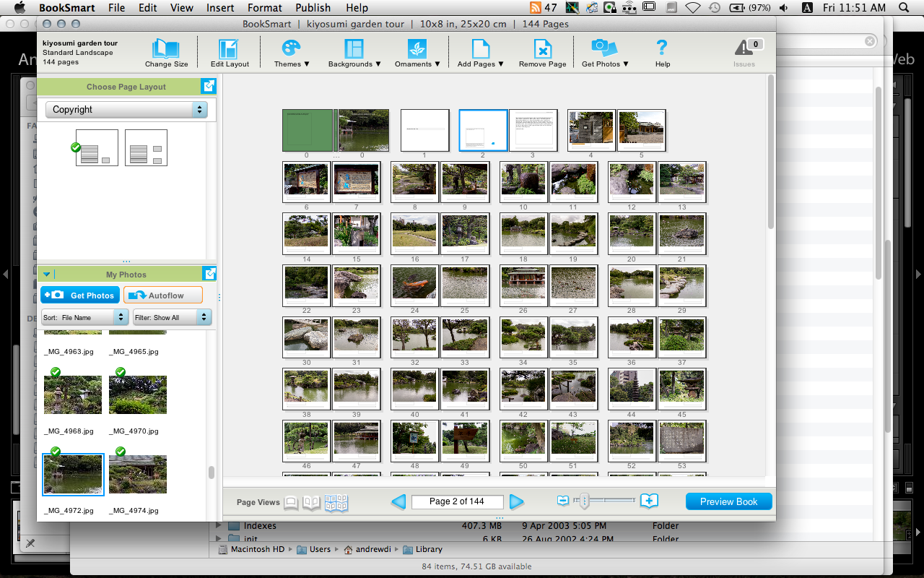Click the Issues warning icon

(x=744, y=48)
